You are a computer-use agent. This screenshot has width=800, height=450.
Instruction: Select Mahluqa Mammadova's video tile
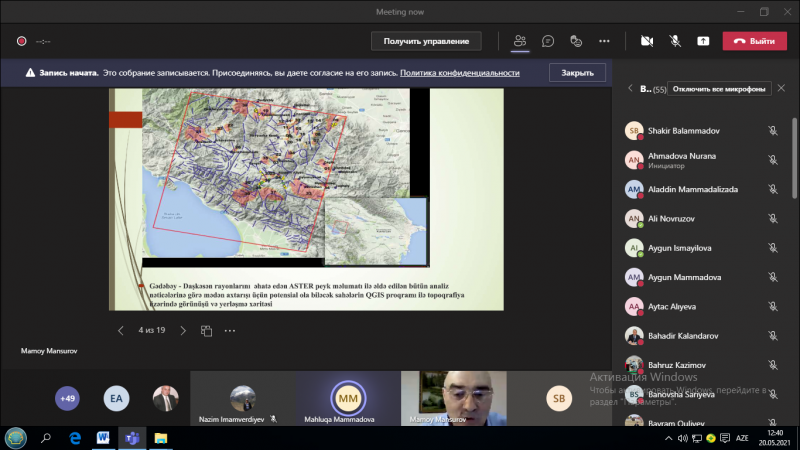point(347,399)
